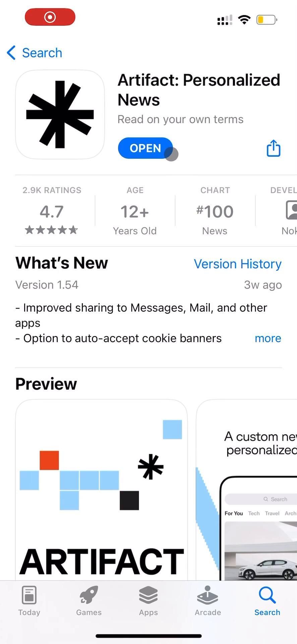
Task: Go to the Apps tab
Action: [148, 601]
